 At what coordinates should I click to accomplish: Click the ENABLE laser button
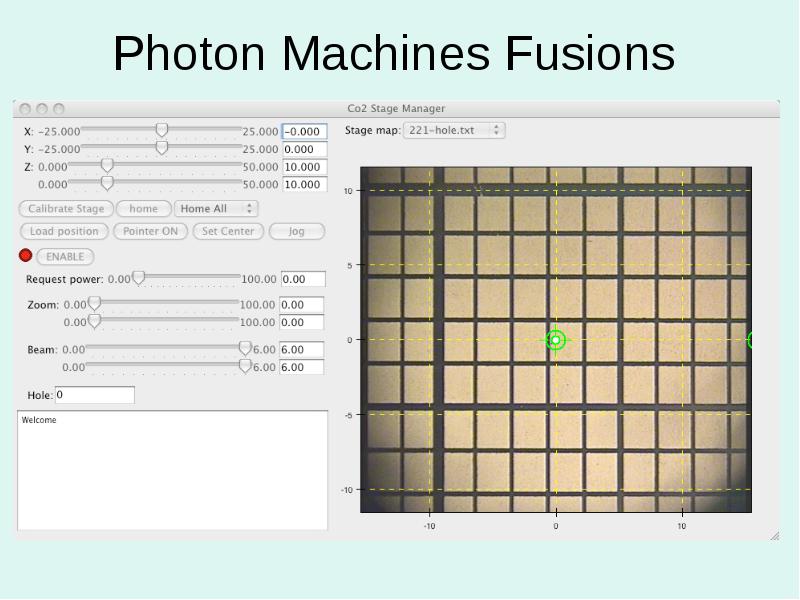[65, 257]
